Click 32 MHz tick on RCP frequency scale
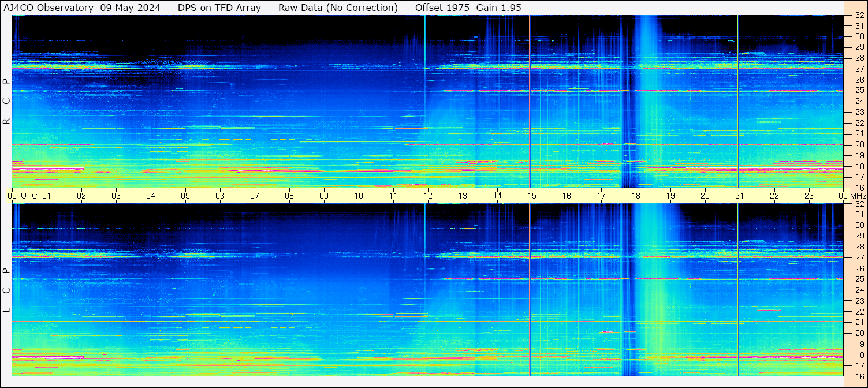Viewport: 868px width, 388px height. coord(859,16)
